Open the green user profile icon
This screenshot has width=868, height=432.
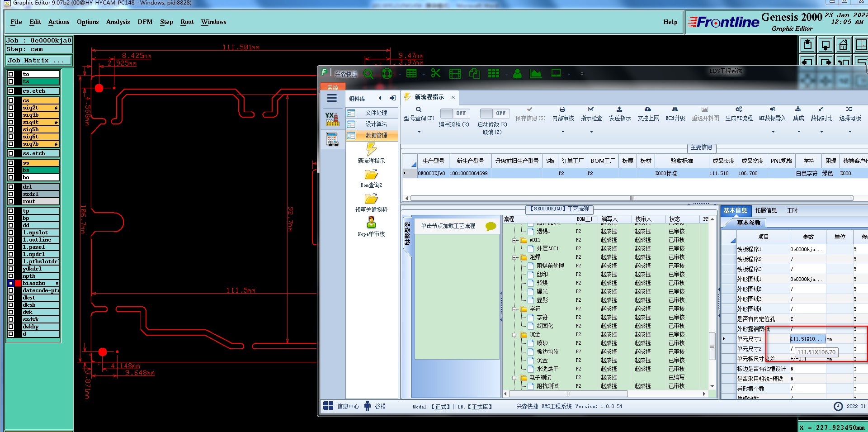pyautogui.click(x=517, y=73)
